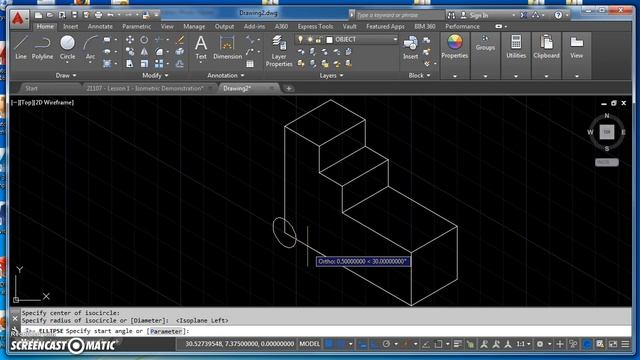Expand the Properties panel arrow

455,76
